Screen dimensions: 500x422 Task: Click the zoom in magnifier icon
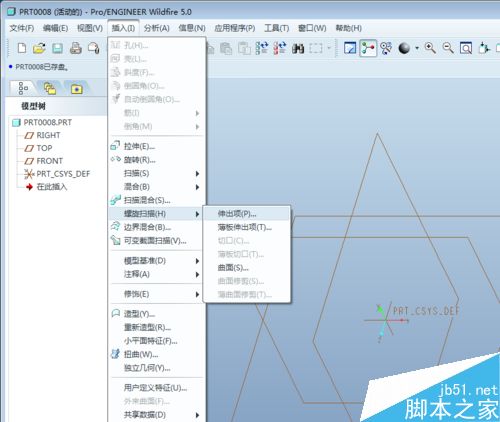[430, 48]
